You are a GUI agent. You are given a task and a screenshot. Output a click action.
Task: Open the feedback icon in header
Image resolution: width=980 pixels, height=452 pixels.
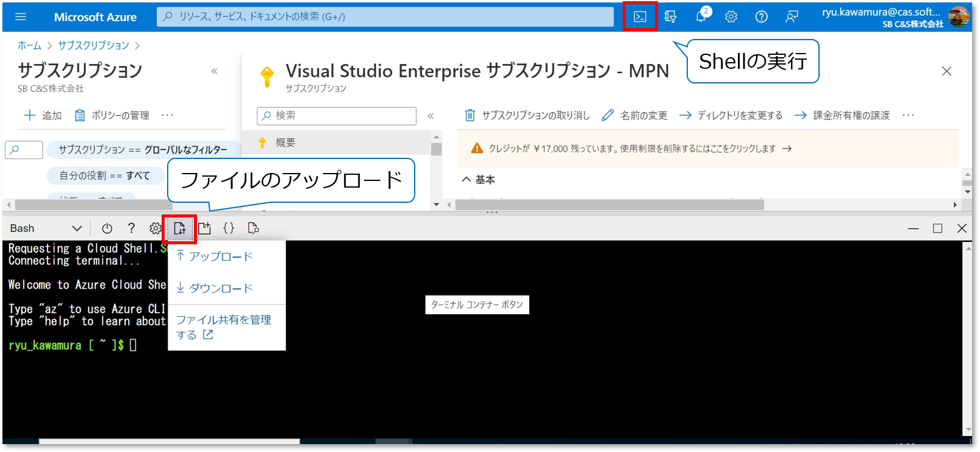click(792, 17)
